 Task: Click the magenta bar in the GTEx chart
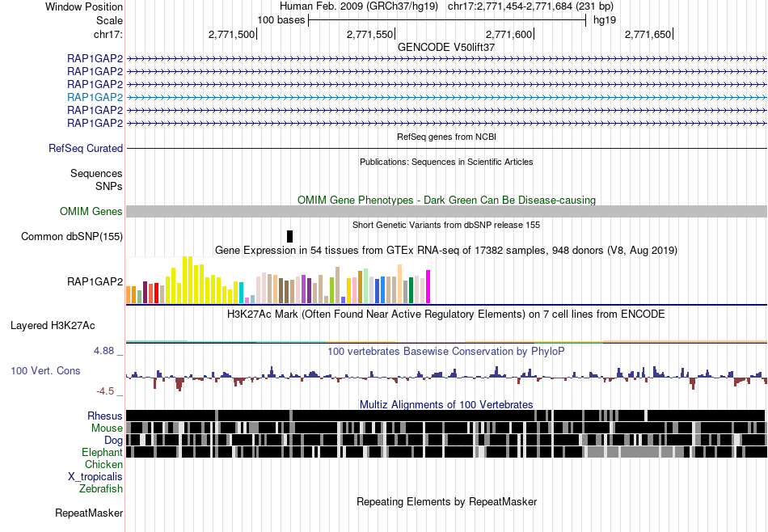point(428,286)
